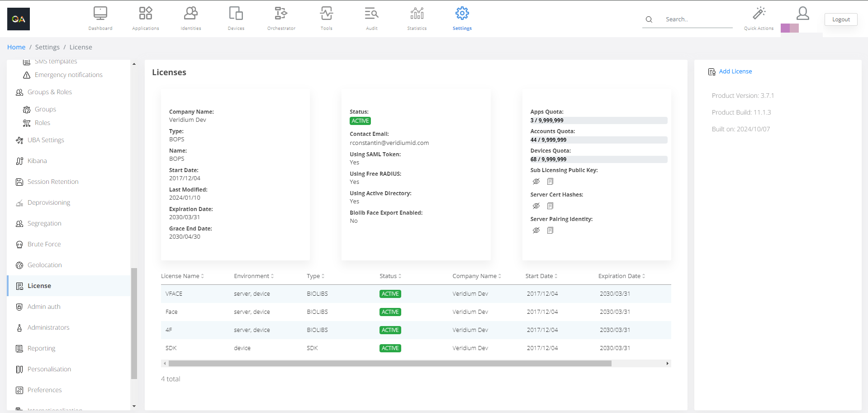The image size is (868, 413).
Task: Click the Add License link
Action: click(735, 72)
